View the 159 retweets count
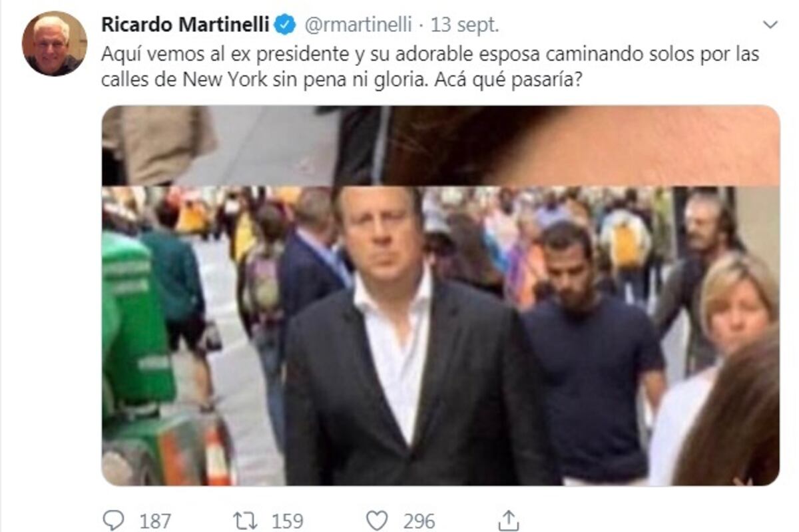The width and height of the screenshot is (799, 532). click(287, 521)
